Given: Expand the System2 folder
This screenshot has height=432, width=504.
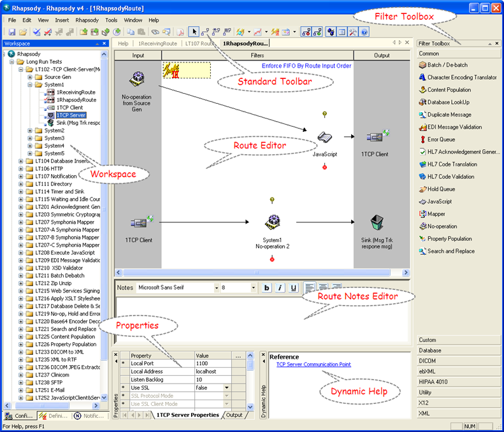Looking at the screenshot, I should point(30,131).
